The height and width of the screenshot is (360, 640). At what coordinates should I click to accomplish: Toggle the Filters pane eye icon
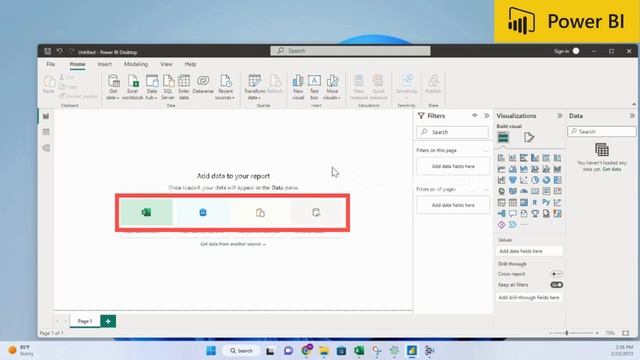tap(474, 116)
